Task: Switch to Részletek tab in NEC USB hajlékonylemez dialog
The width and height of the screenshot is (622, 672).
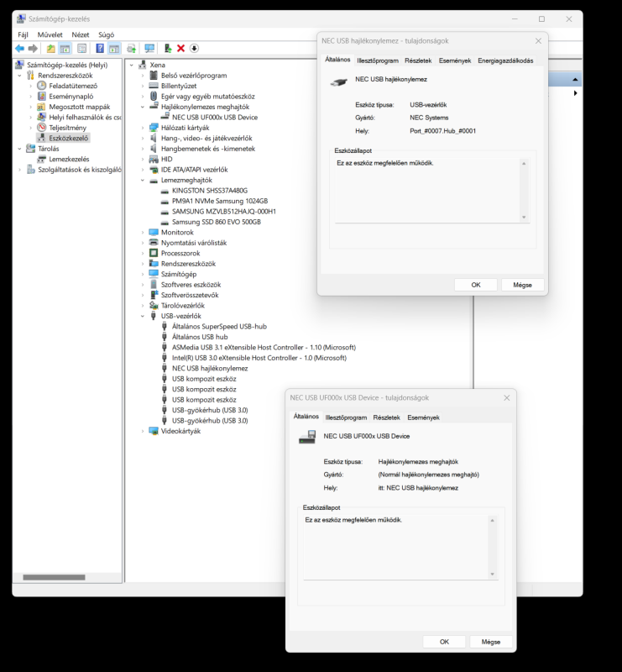Action: pyautogui.click(x=418, y=60)
